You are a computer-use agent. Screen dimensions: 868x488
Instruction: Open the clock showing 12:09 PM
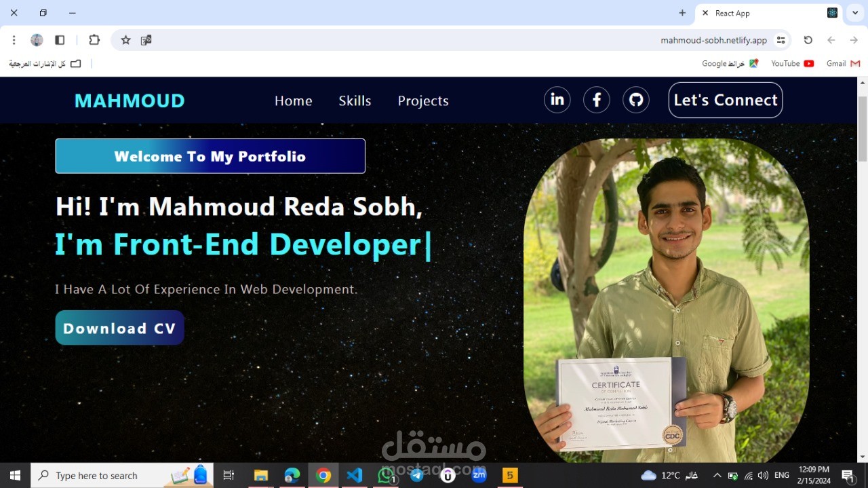814,474
